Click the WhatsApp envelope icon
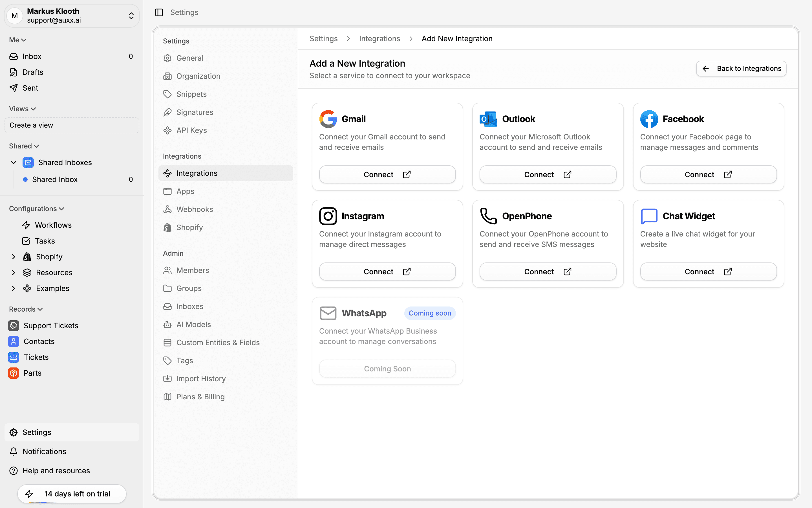 point(328,313)
